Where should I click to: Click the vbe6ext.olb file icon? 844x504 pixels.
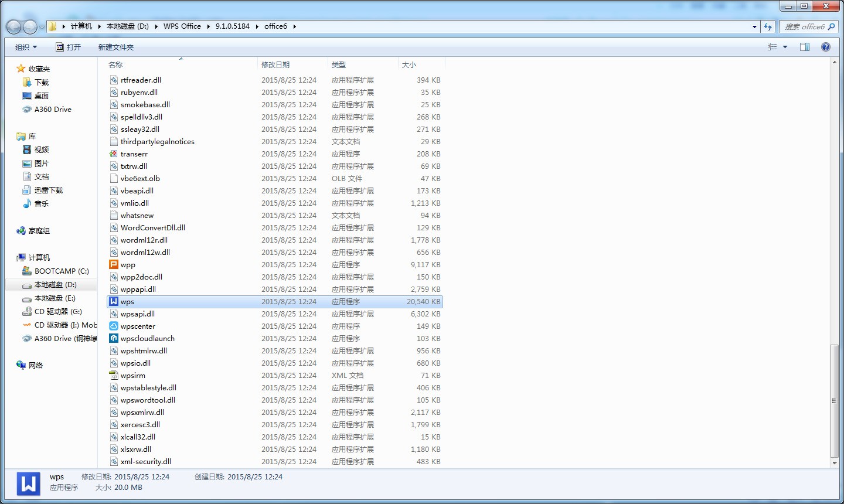pyautogui.click(x=114, y=178)
